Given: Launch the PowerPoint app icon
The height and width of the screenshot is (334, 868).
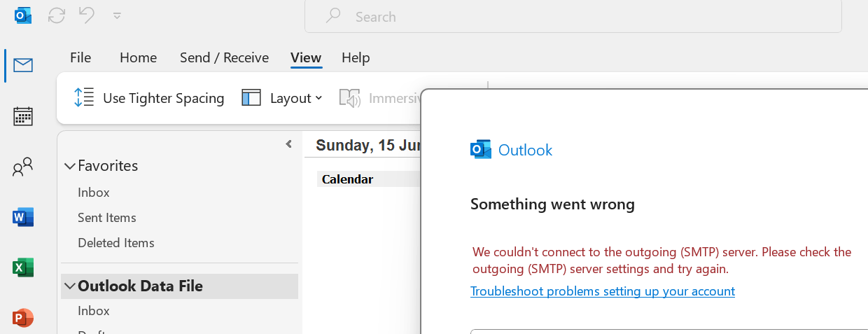Looking at the screenshot, I should click(23, 317).
